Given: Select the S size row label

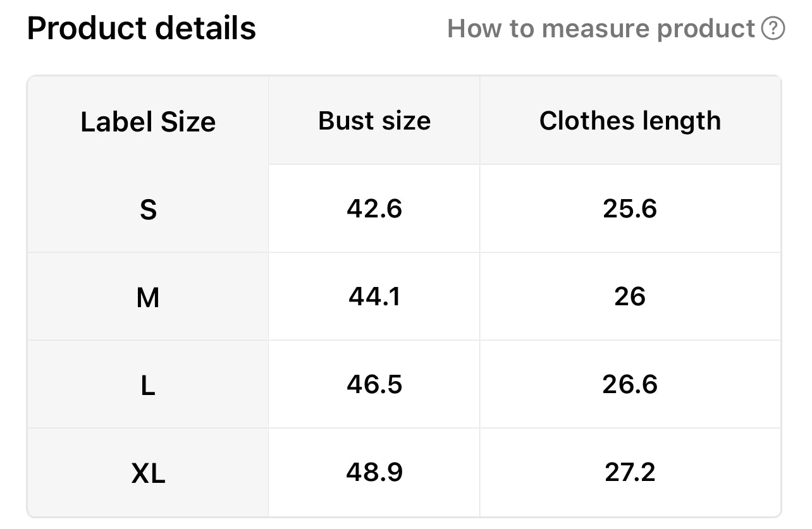Looking at the screenshot, I should point(148,209).
